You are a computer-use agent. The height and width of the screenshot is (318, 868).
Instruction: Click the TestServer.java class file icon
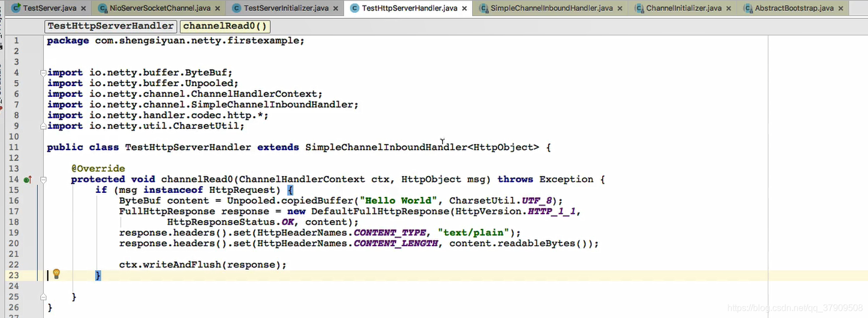[x=16, y=8]
